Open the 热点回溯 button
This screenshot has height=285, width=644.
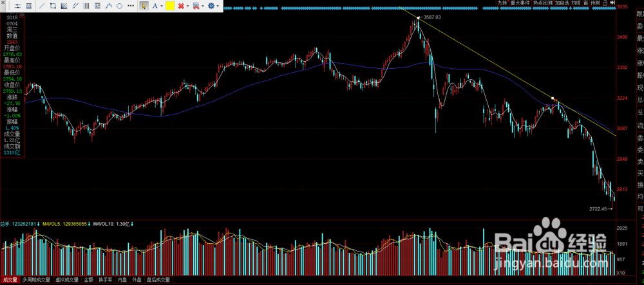(543, 3)
